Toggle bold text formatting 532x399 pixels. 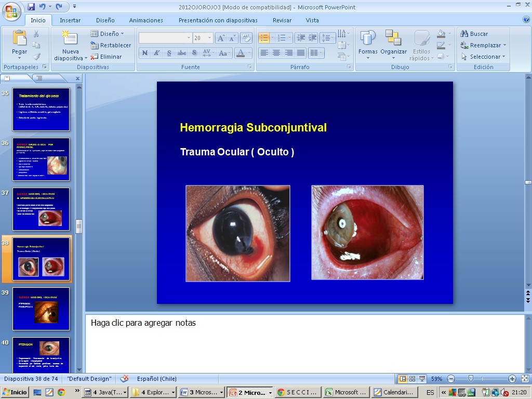(145, 53)
